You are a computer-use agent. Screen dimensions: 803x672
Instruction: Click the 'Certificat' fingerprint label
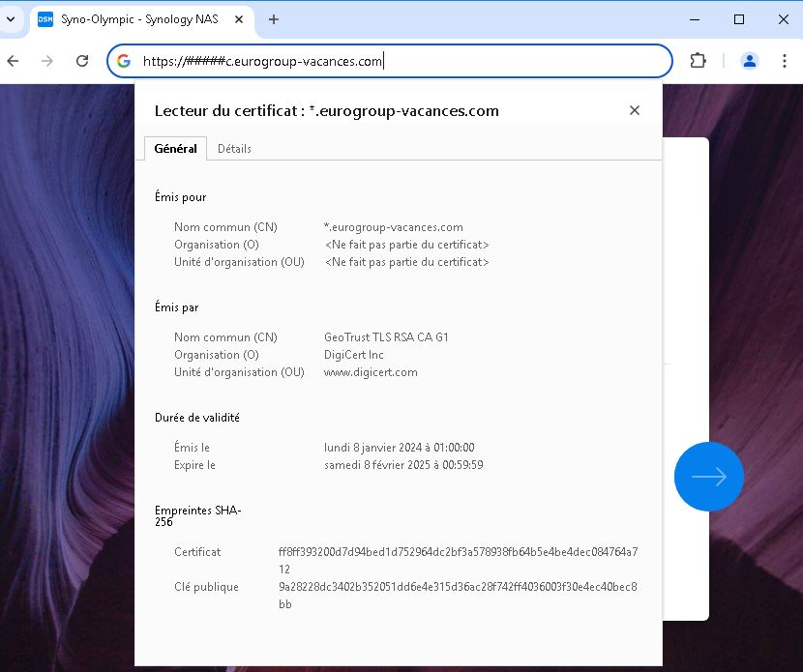(x=197, y=552)
